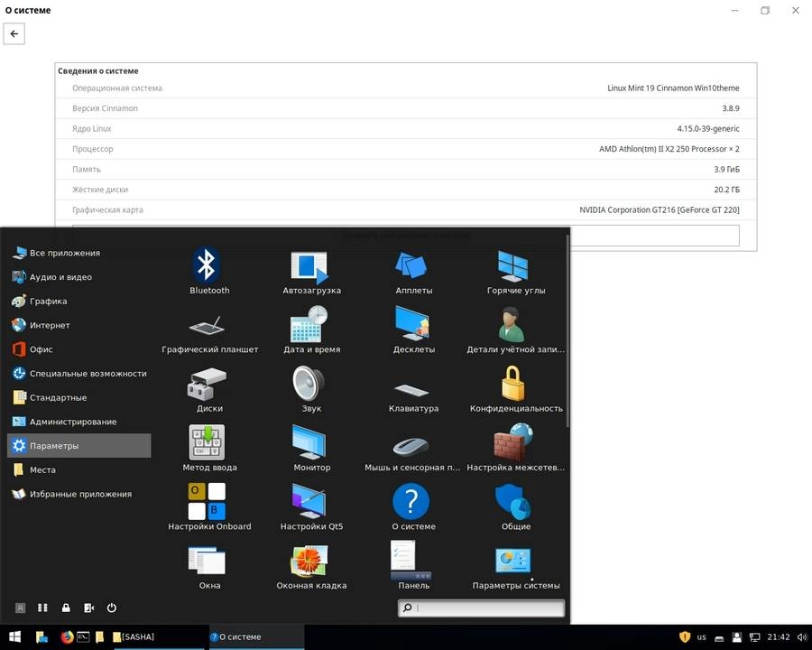Open Дата и время settings
Viewport: 812px width, 650px height.
pos(312,330)
